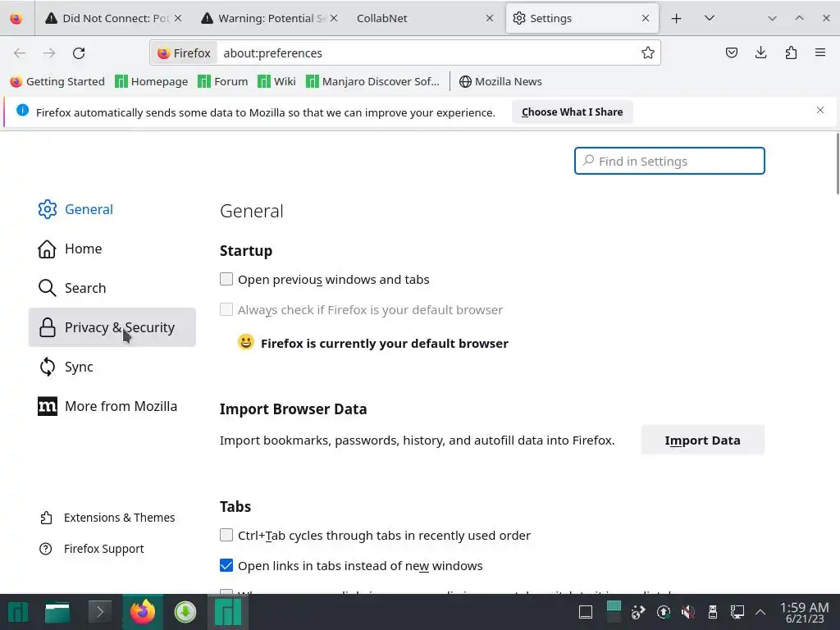
Task: Open the Mozilla News bookmark
Action: 501,81
